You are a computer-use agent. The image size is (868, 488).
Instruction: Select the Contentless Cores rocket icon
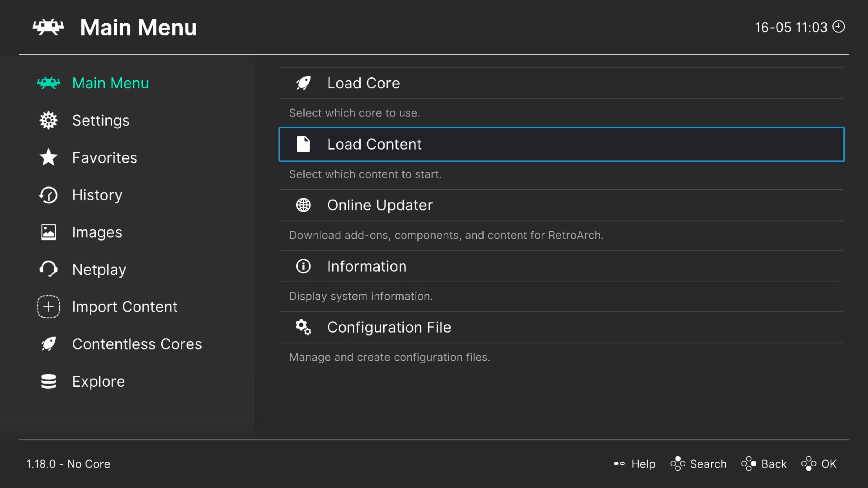coord(48,344)
